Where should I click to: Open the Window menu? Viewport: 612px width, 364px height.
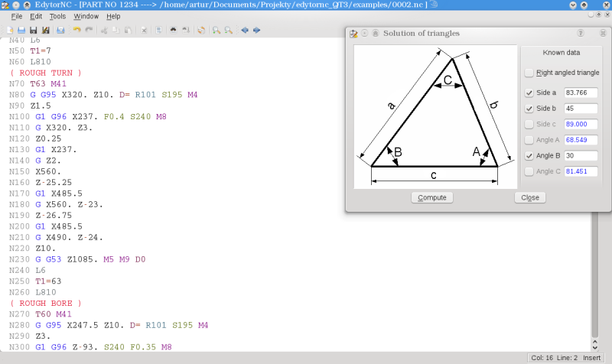(x=86, y=16)
